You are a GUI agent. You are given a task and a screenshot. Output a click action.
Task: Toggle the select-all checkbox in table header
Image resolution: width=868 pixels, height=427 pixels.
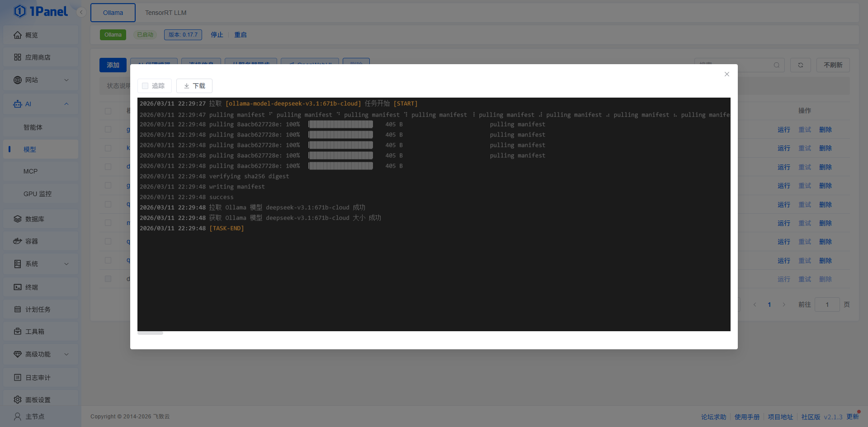(x=108, y=111)
